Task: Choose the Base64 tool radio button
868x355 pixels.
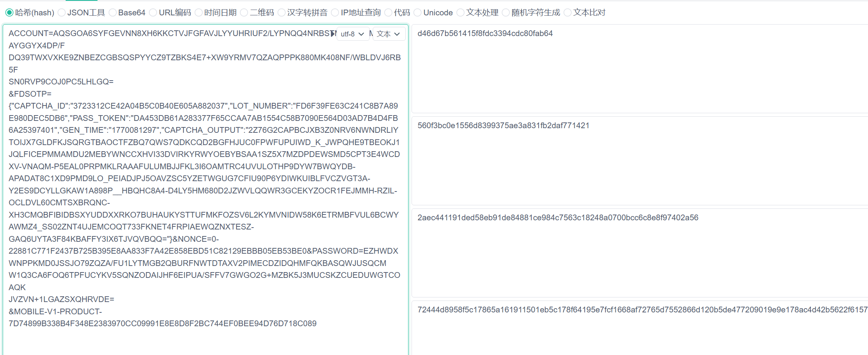Action: pos(113,13)
